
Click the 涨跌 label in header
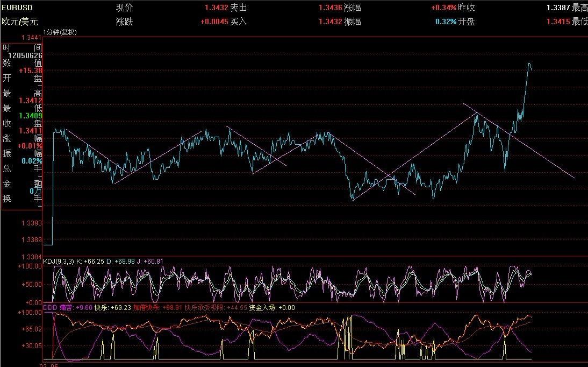pyautogui.click(x=125, y=22)
